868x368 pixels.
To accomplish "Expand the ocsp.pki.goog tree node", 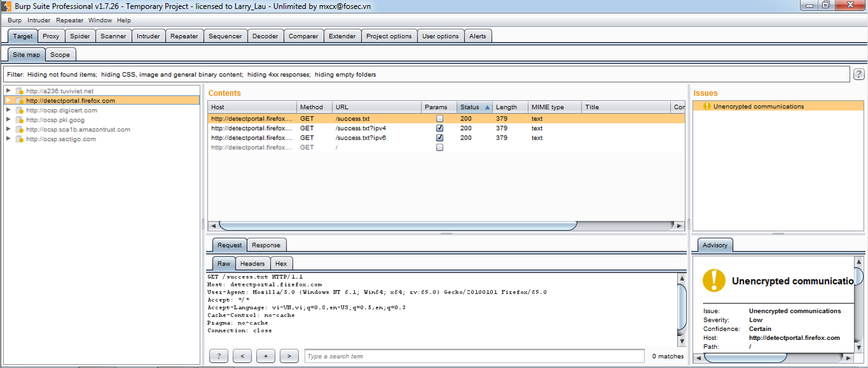I will 8,119.
